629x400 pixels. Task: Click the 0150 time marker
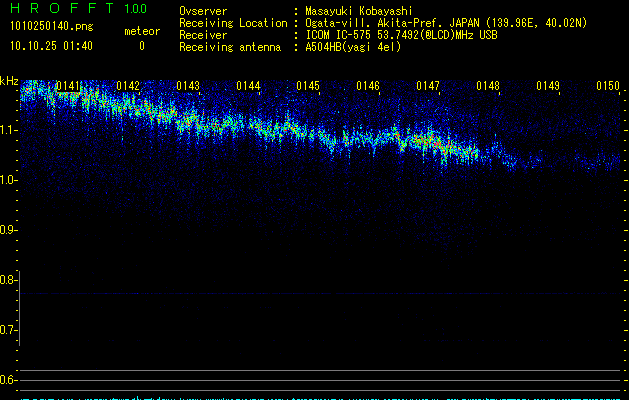[608, 86]
